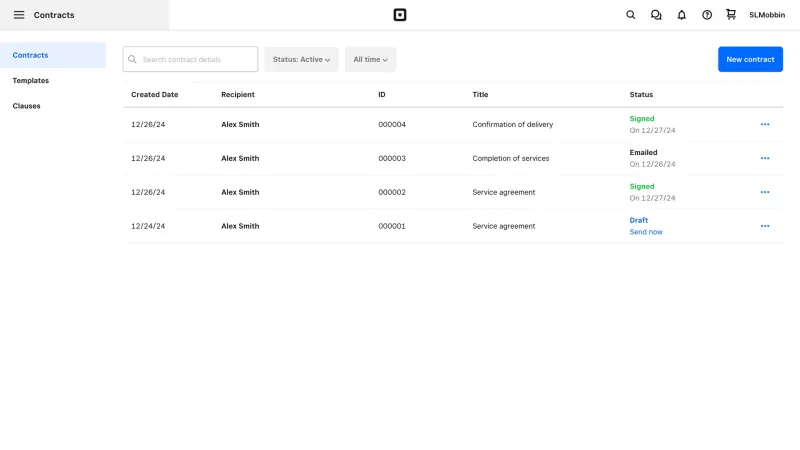Click the Signed status for contract 000002
The height and width of the screenshot is (450, 800).
641,186
